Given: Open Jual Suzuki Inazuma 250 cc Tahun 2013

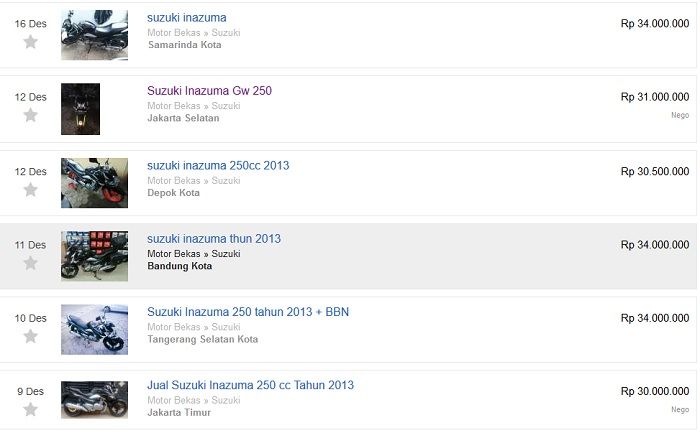Looking at the screenshot, I should pyautogui.click(x=250, y=385).
